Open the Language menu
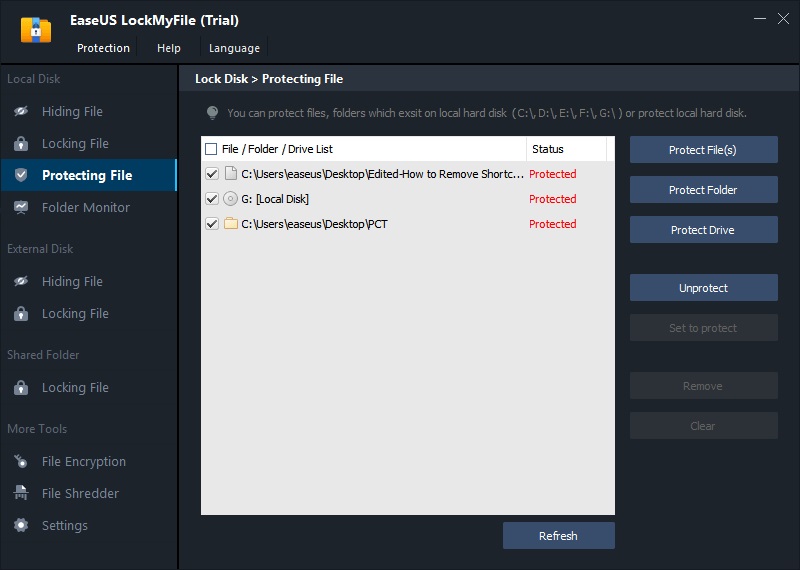800x570 pixels. pos(234,48)
